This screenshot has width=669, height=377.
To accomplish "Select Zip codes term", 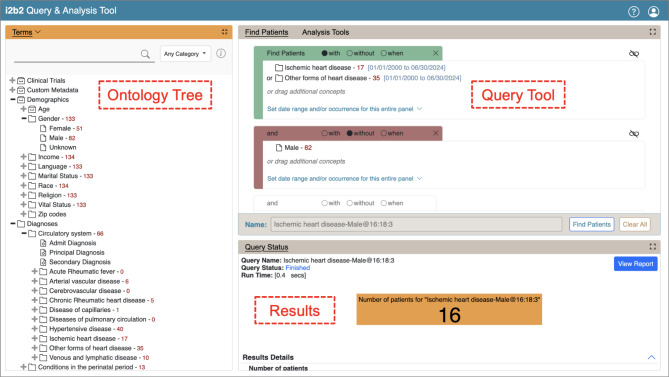I will click(52, 214).
